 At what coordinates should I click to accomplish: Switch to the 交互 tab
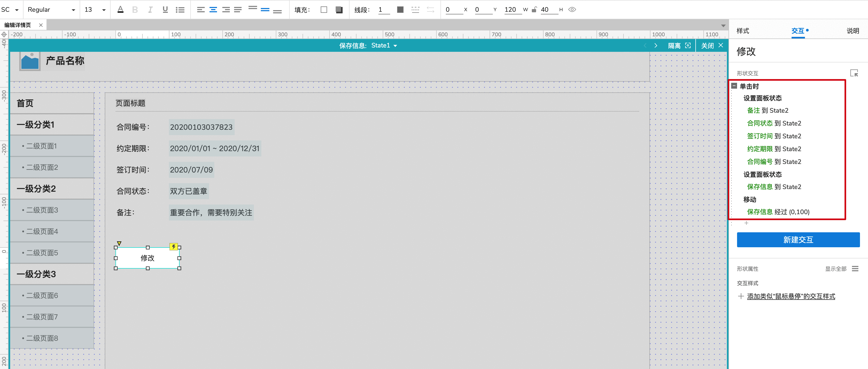coord(798,31)
